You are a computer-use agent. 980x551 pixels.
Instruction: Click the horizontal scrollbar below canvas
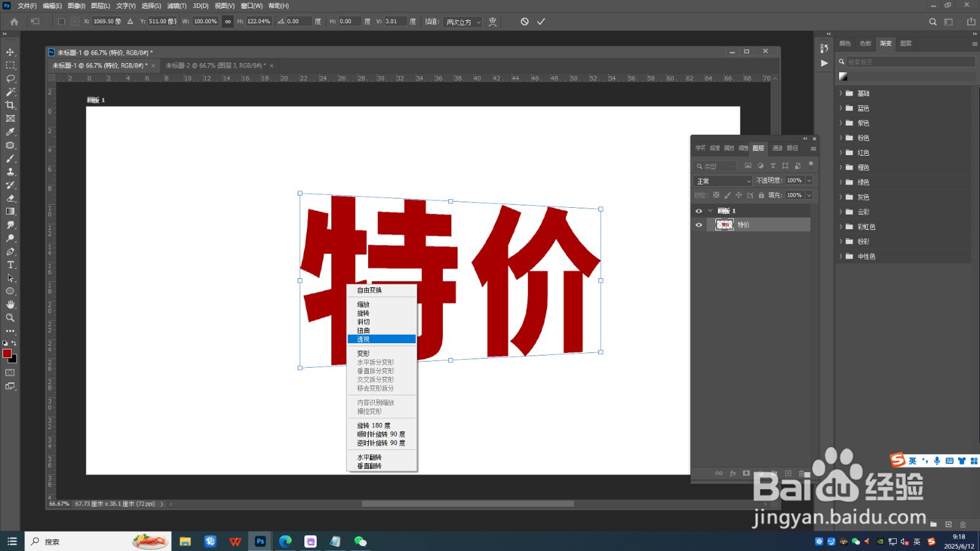point(468,504)
